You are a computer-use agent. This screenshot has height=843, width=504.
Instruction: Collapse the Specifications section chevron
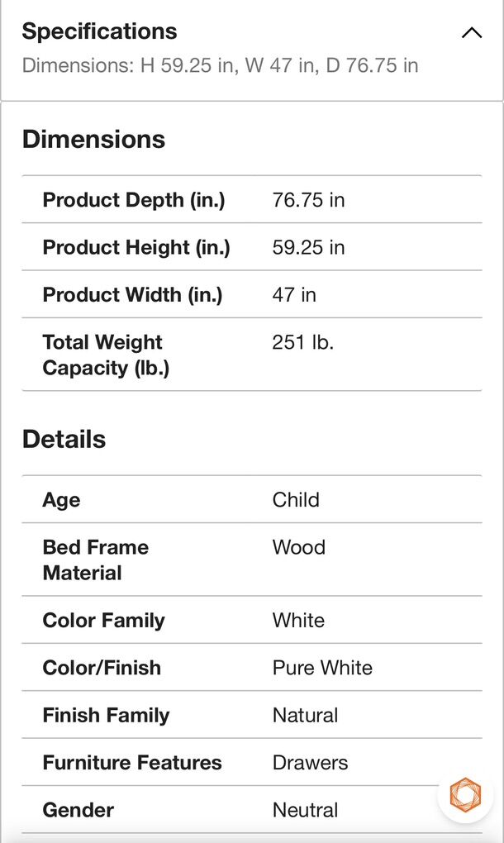tap(471, 33)
